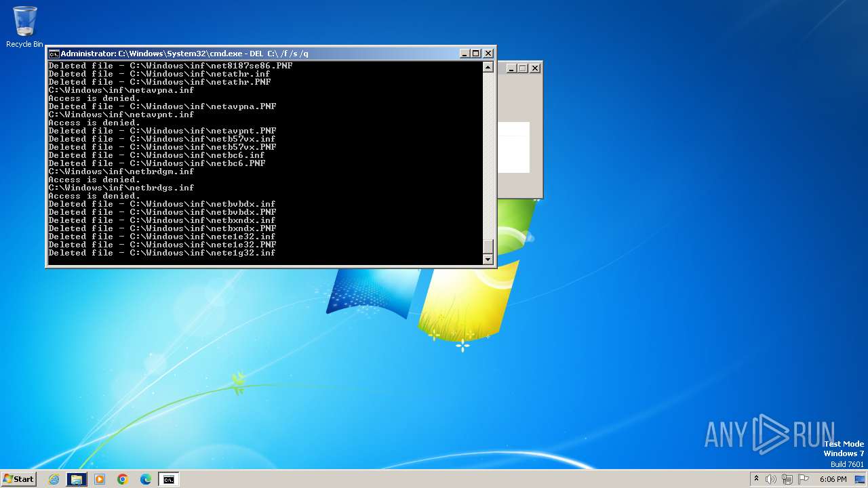The height and width of the screenshot is (488, 868).
Task: Click the cmd.exe title bar system icon
Action: [x=54, y=54]
